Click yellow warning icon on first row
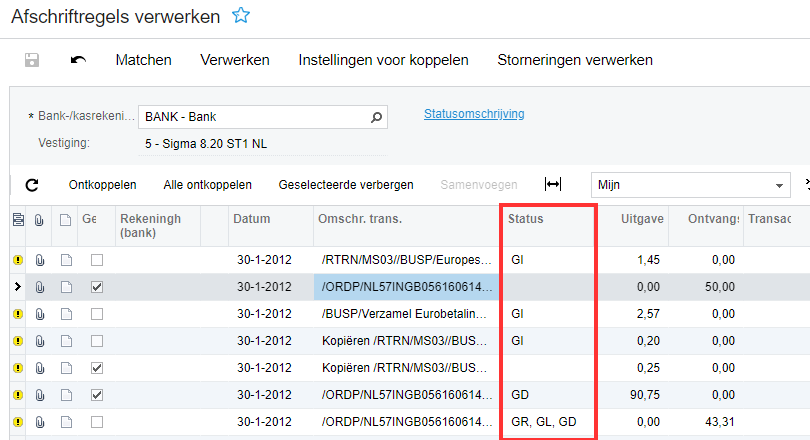810x440 pixels. [x=18, y=260]
